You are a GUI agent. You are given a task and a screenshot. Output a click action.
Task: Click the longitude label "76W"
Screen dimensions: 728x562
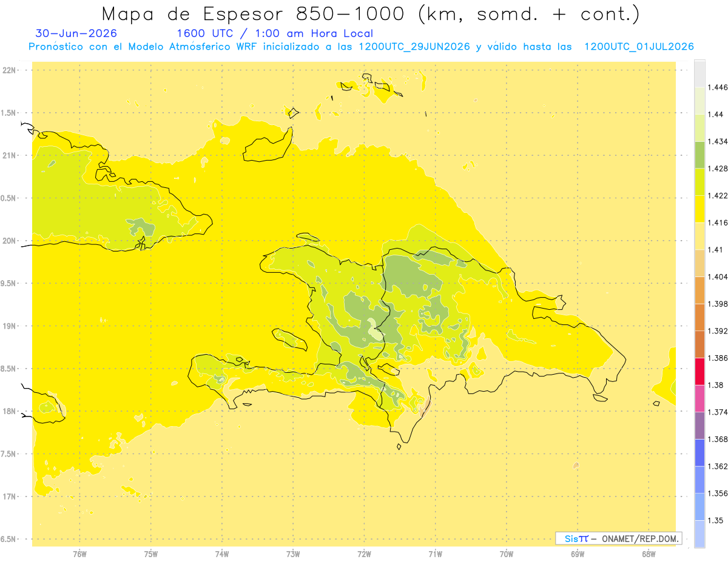[x=79, y=554]
